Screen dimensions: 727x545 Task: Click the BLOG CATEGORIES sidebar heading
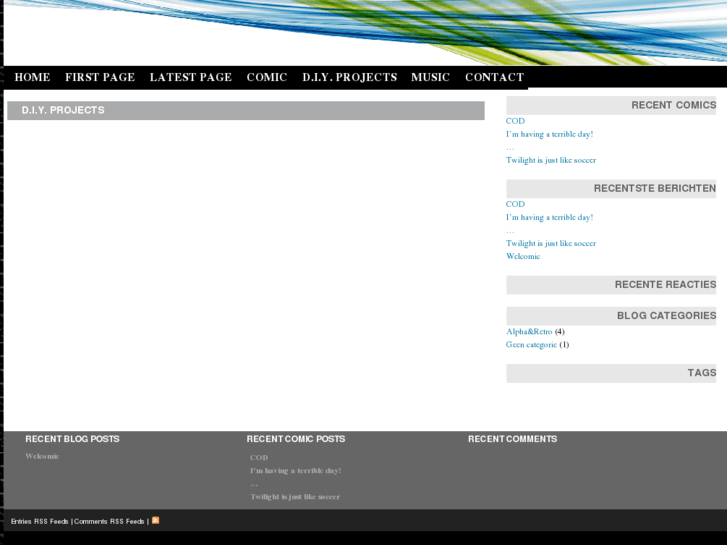(x=666, y=315)
